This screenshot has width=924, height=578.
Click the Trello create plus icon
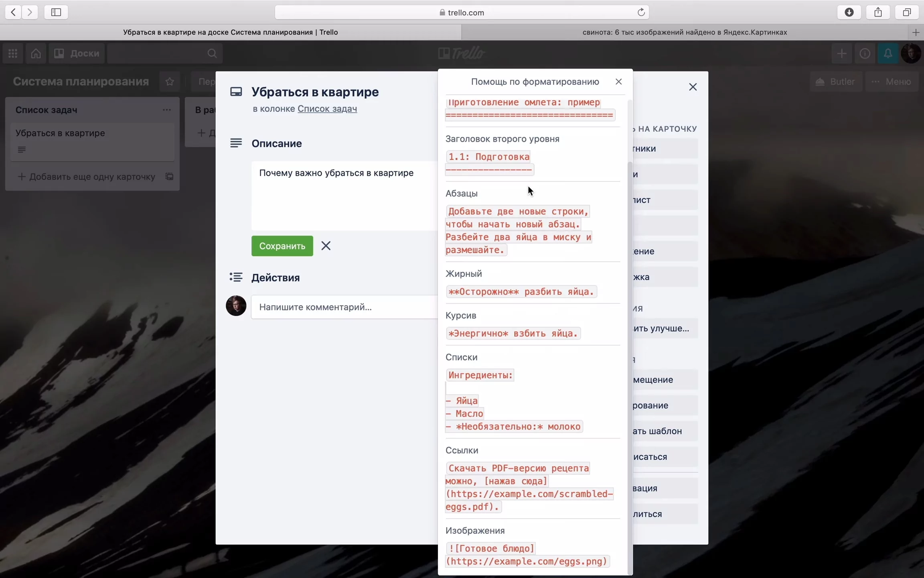point(841,53)
